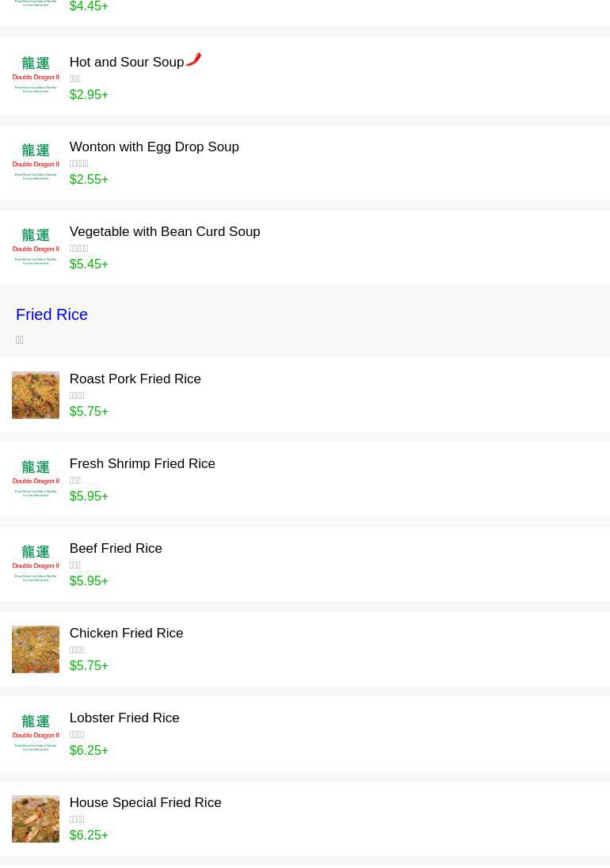
Task: Click the logo beside Beef Fried Rice
Action: click(36, 565)
